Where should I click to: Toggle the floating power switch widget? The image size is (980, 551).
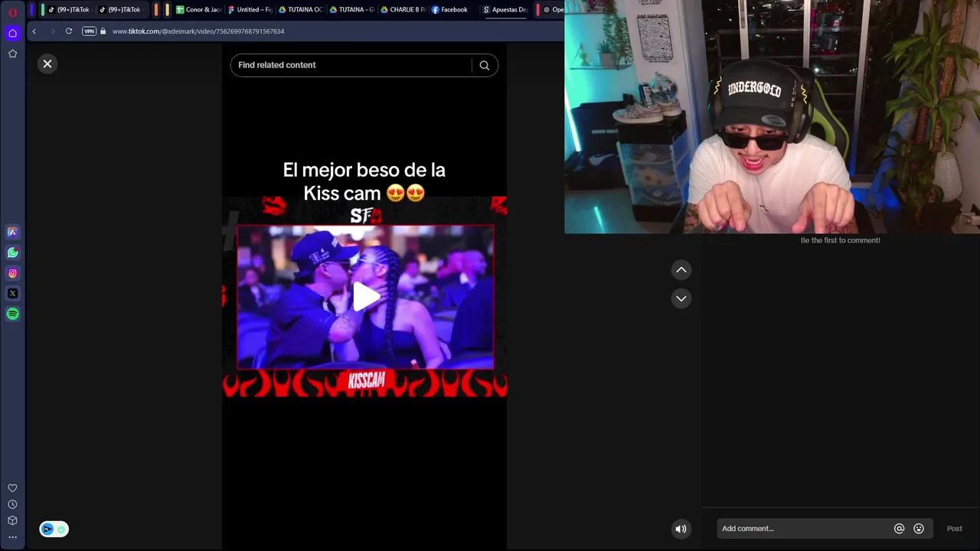click(x=54, y=529)
